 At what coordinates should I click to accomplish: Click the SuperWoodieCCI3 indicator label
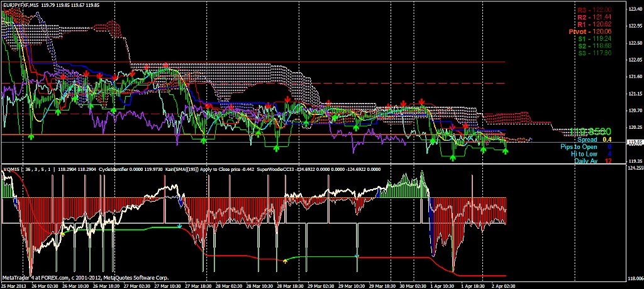[x=274, y=169]
